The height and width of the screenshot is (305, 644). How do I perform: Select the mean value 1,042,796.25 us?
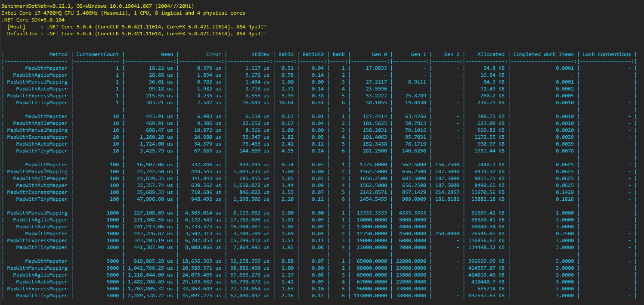tap(150, 268)
